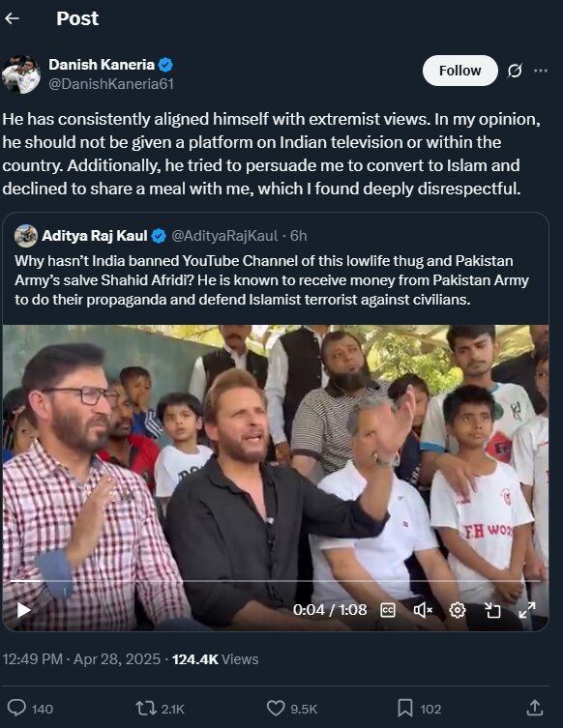Open video settings gear

(x=458, y=610)
